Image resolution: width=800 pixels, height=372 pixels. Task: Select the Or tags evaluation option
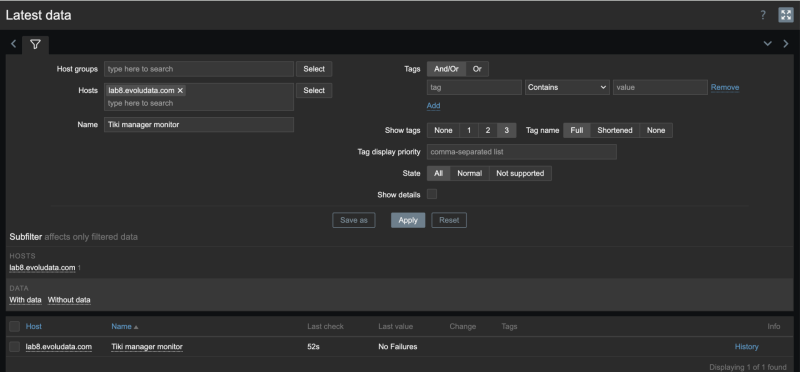tap(477, 69)
